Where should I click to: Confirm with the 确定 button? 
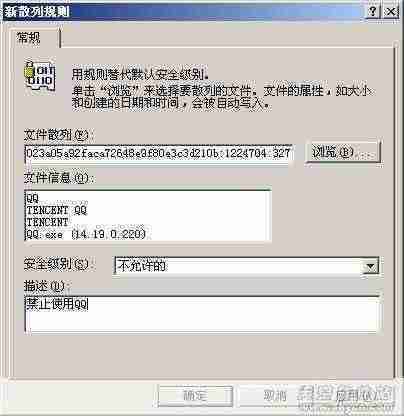tap(195, 396)
